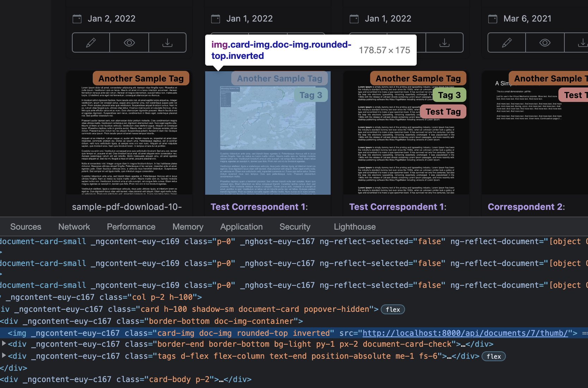Select the calendar icon beside Jan 2, 2022
Viewport: 588px width, 388px height.
77,18
